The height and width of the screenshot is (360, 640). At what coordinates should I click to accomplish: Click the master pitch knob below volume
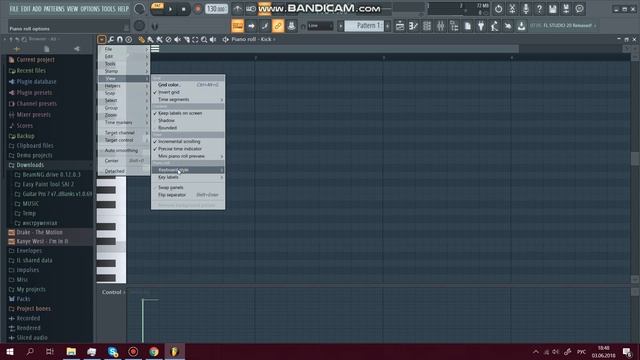coord(139,26)
